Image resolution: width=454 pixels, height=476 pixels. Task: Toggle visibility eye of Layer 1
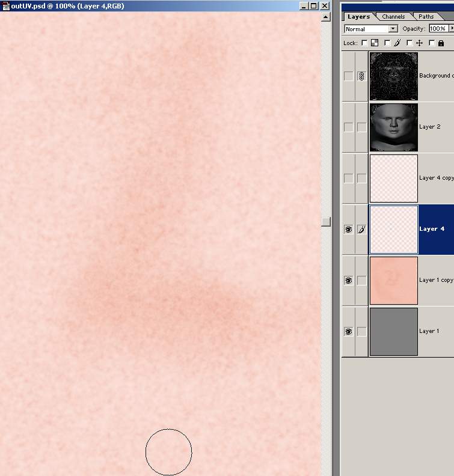[x=348, y=332]
